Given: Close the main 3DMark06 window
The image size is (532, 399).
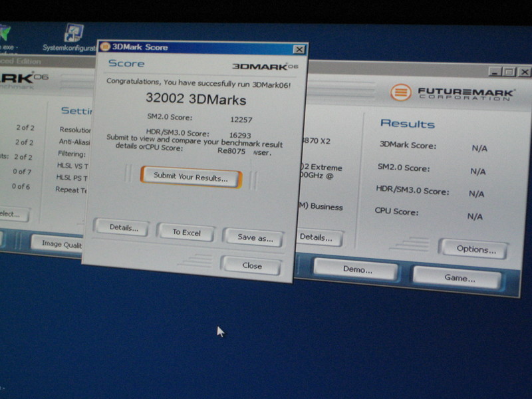Looking at the screenshot, I should (x=525, y=72).
